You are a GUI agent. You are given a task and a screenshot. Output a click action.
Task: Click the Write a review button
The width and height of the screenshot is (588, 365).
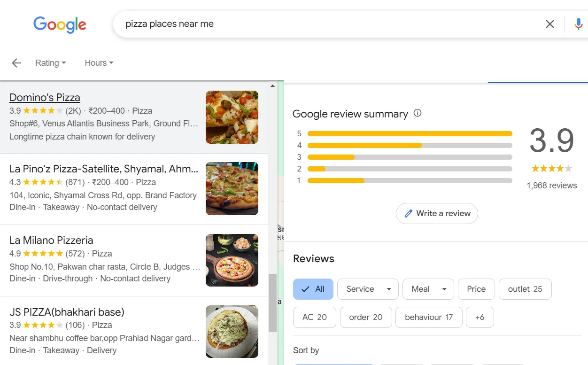437,213
